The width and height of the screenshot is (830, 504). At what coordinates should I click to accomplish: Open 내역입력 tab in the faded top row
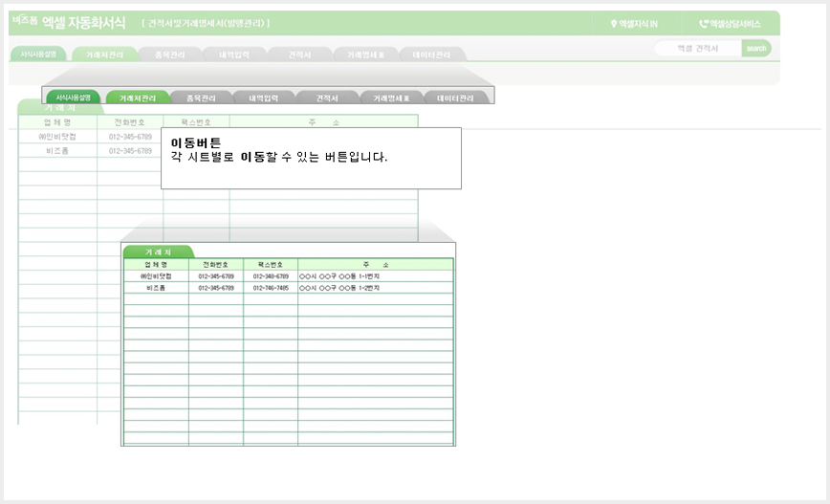click(234, 55)
